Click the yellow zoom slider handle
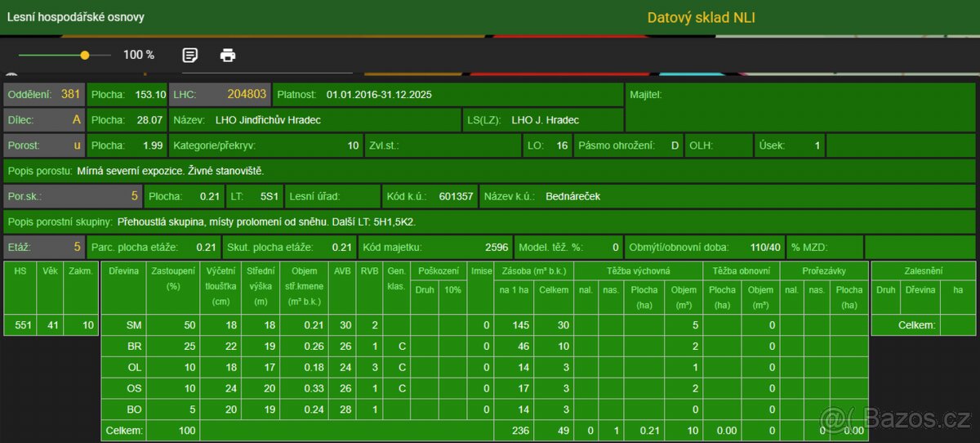The width and height of the screenshot is (980, 443). (x=85, y=56)
